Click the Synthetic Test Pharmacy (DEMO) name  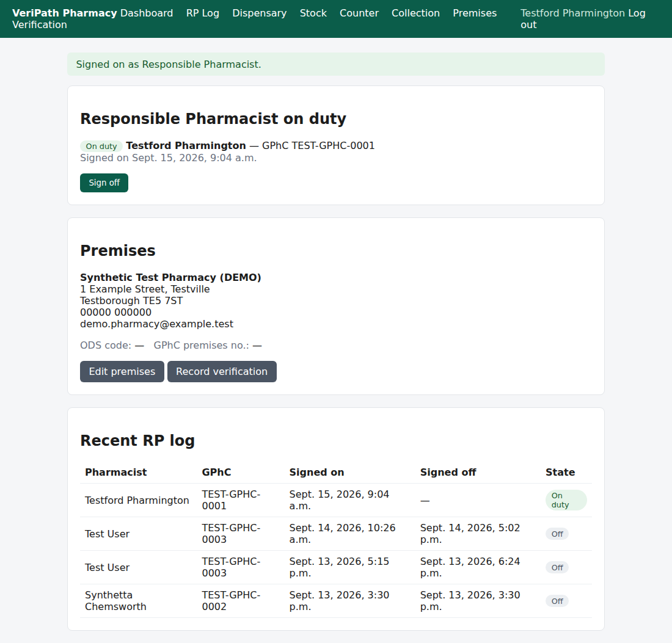(x=170, y=277)
